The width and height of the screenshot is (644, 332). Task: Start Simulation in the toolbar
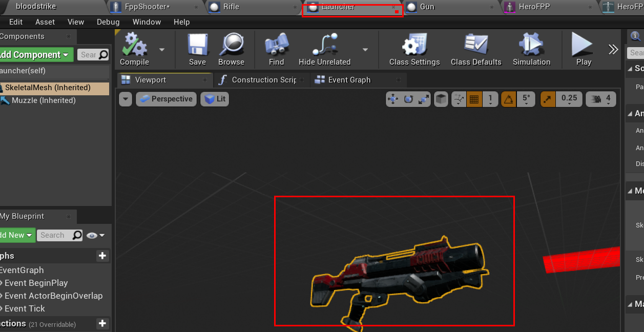(531, 49)
